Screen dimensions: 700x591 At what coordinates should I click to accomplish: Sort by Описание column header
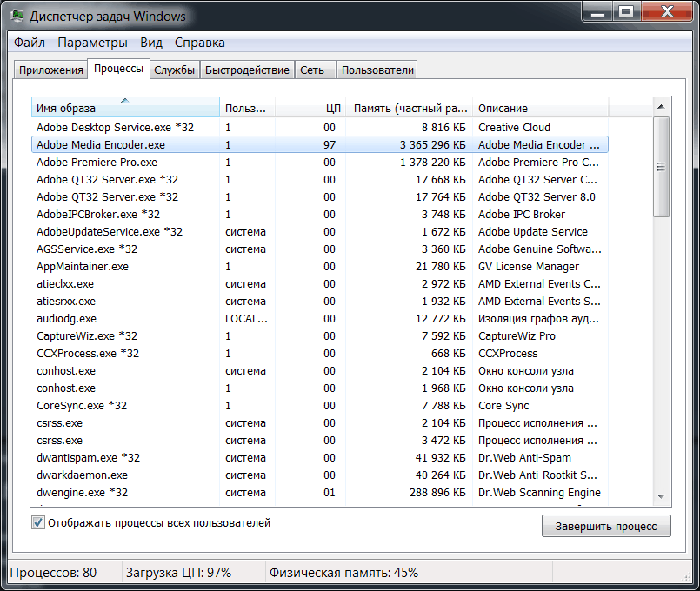(540, 108)
